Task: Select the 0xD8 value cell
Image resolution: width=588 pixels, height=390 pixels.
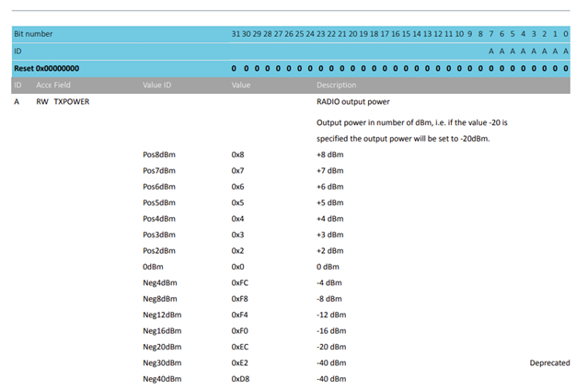Action: [x=239, y=378]
